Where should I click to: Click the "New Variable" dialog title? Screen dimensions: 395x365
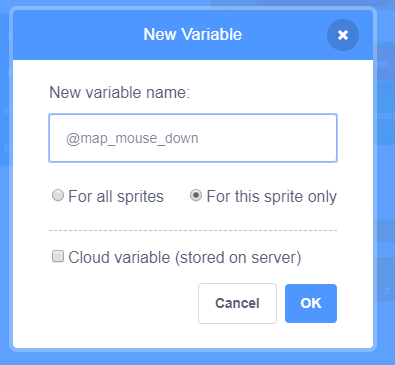tap(193, 34)
